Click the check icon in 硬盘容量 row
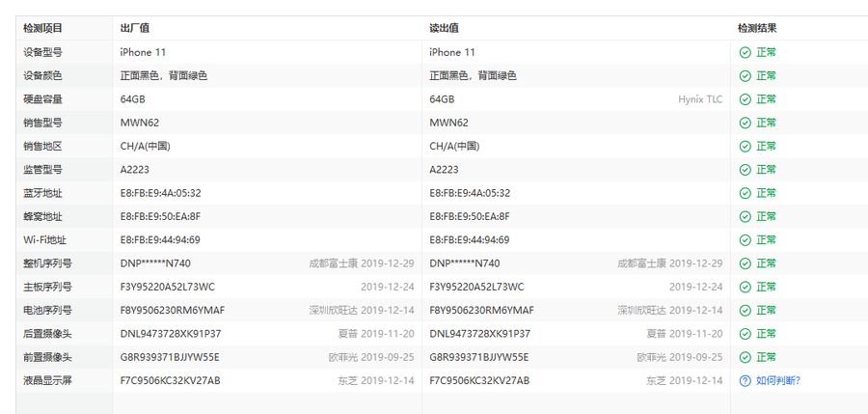Screen dimensions: 868x414 (746, 99)
